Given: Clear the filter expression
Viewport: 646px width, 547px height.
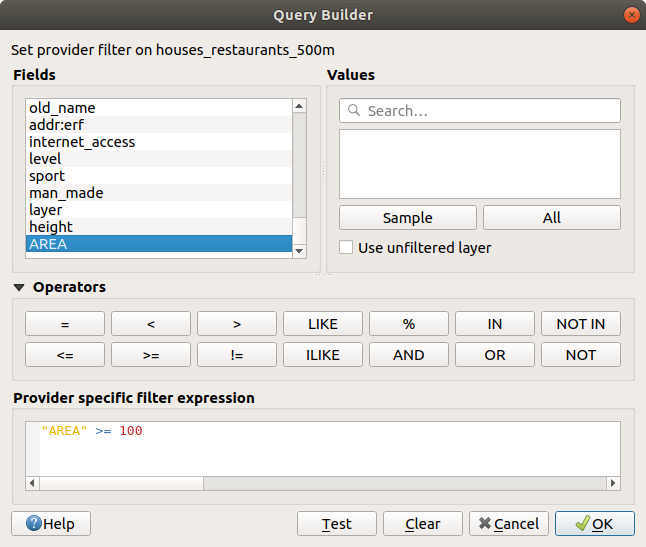Looking at the screenshot, I should coord(423,524).
